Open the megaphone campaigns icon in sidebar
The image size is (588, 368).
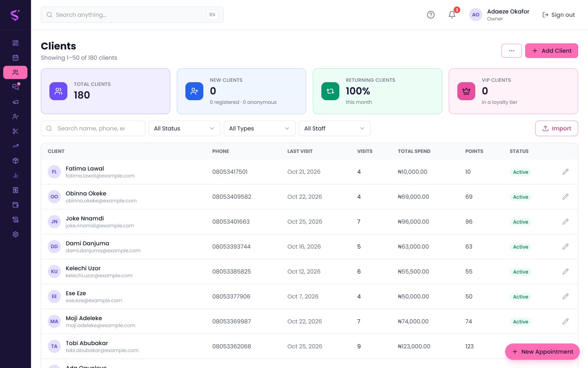[x=16, y=102]
